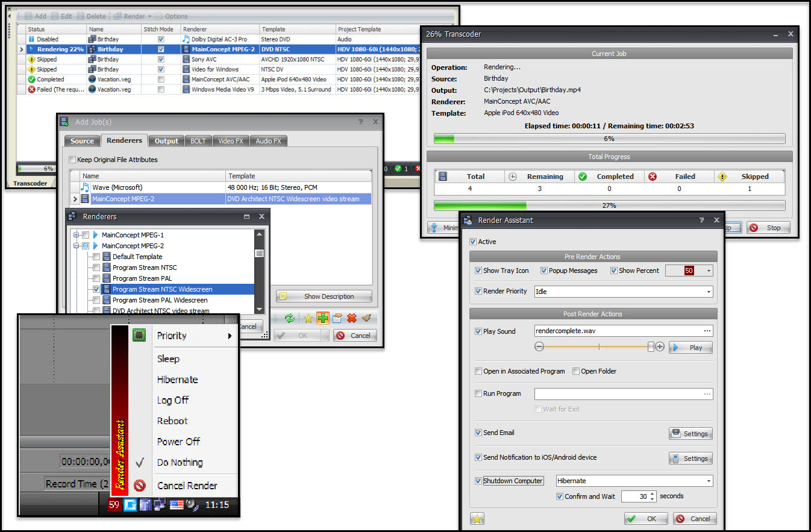
Task: Click the green plus add-renderer icon
Action: (x=322, y=318)
